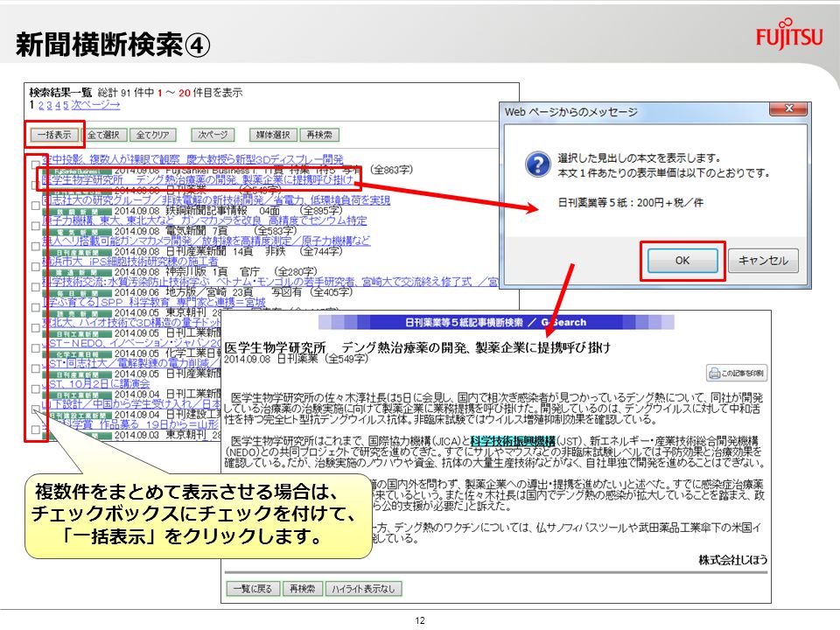
Task: Click the 次ページ→ pagination link
Action: click(96, 105)
